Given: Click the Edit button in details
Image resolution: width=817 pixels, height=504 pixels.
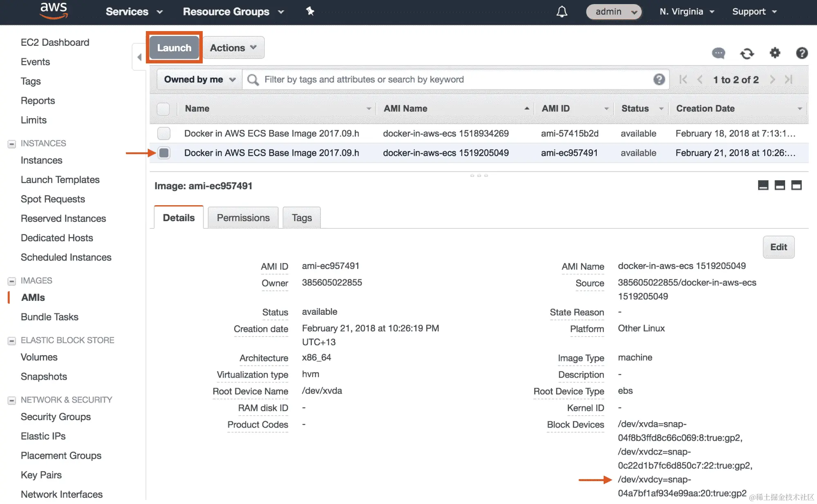Looking at the screenshot, I should (x=778, y=247).
